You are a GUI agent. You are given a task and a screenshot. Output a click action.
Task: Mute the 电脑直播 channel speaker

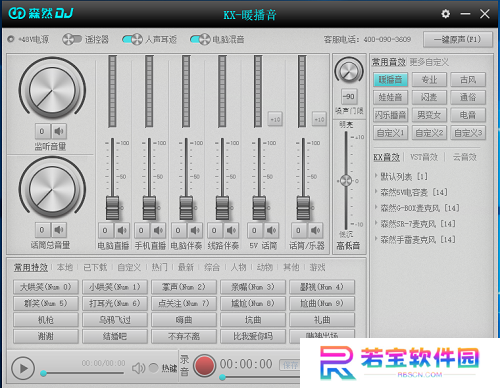[x=122, y=230]
